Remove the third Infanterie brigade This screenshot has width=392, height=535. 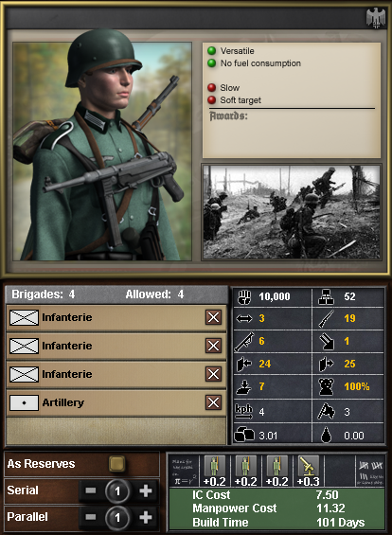pos(213,374)
